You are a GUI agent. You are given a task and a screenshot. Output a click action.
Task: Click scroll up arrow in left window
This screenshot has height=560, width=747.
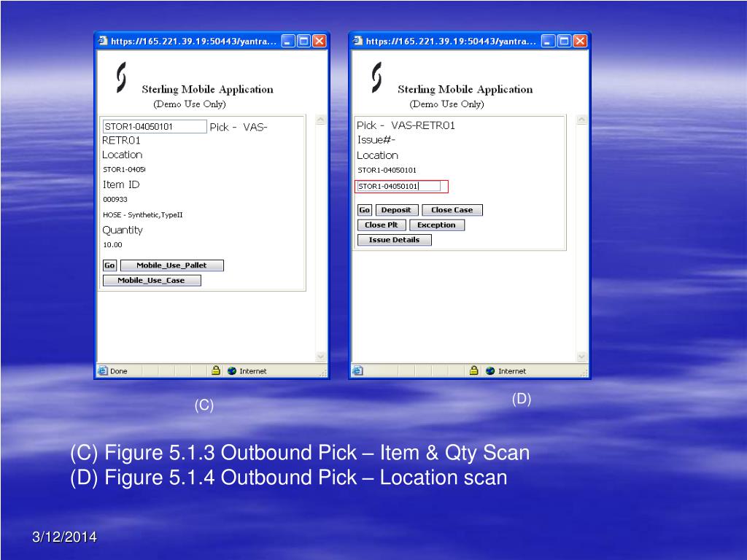321,120
